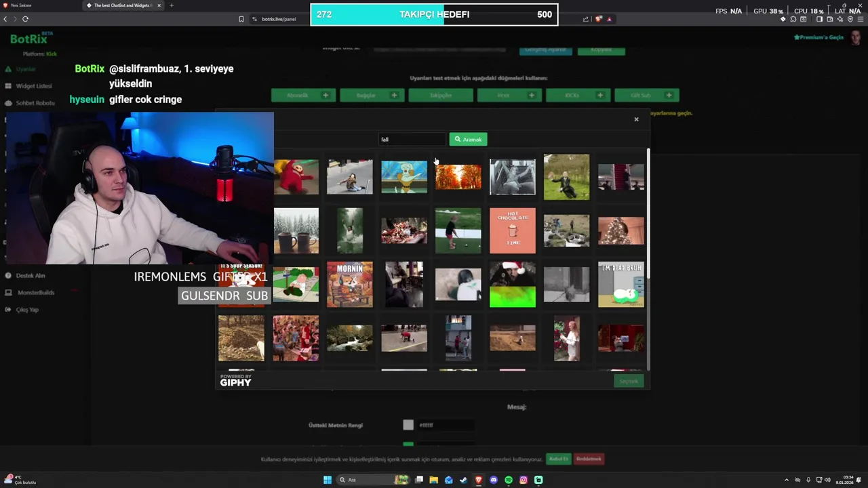Reject cookies with the Reddetmek button
Image resolution: width=868 pixels, height=488 pixels.
[589, 459]
